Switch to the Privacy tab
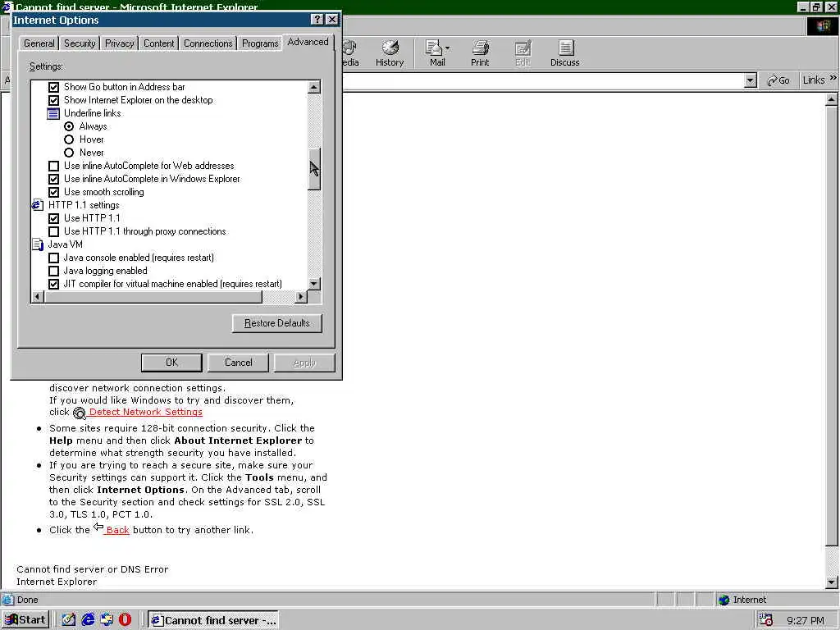840x630 pixels. click(x=120, y=43)
